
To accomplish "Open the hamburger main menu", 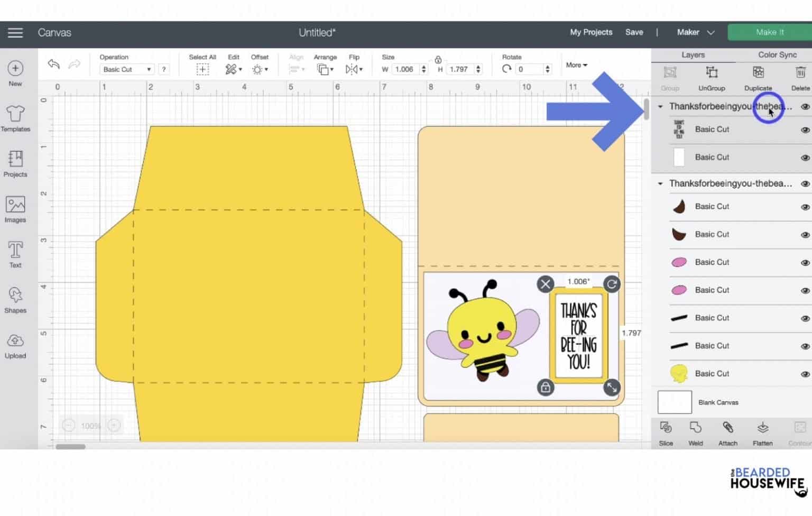I will [15, 33].
